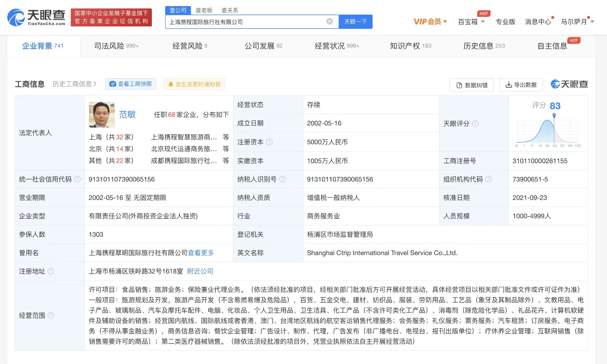607x364 pixels.
Task: Open the 司法风险 tab
Action: point(117,46)
